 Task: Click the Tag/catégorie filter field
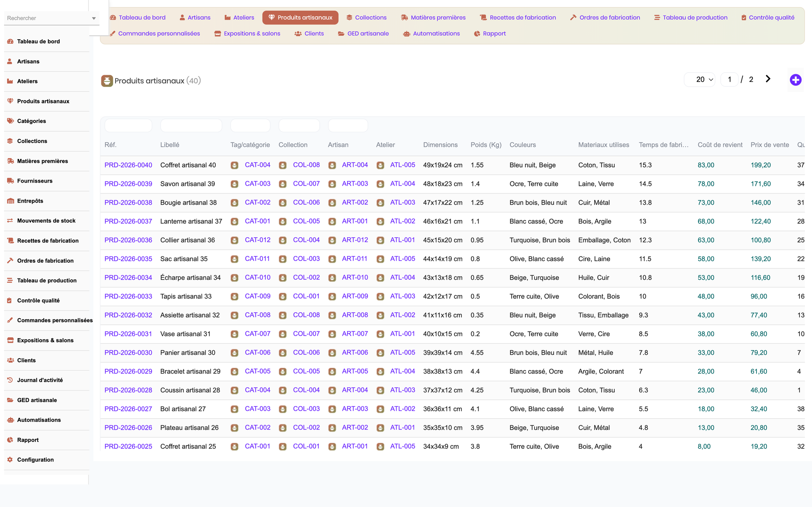tap(250, 125)
